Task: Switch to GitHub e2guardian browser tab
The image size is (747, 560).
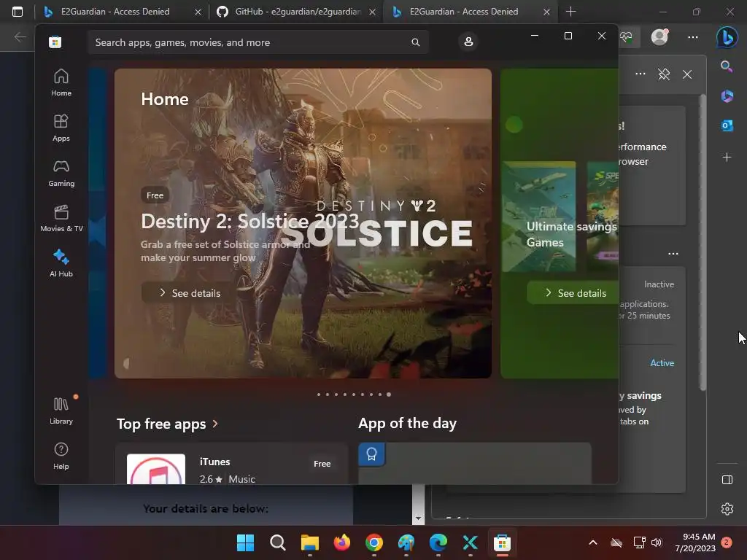Action: [298, 12]
